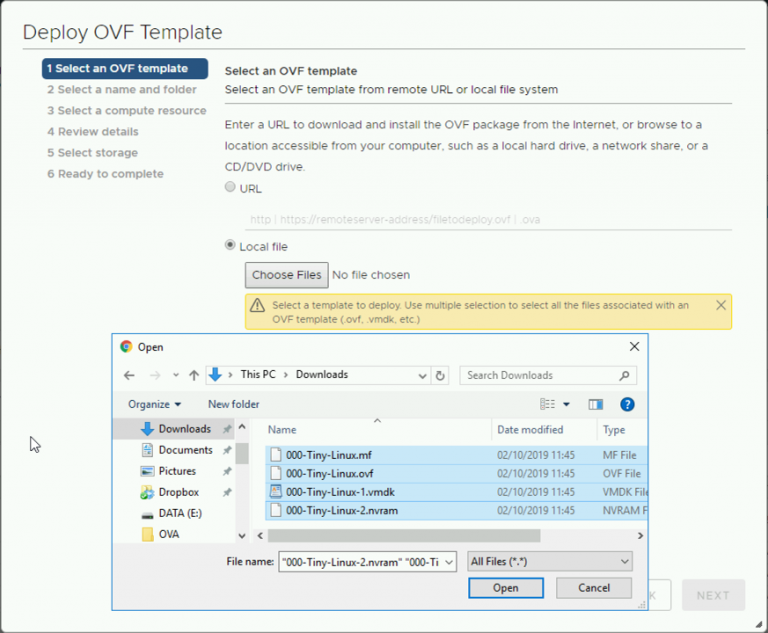768x633 pixels.
Task: Click the warning triangle icon in banner
Action: (257, 305)
